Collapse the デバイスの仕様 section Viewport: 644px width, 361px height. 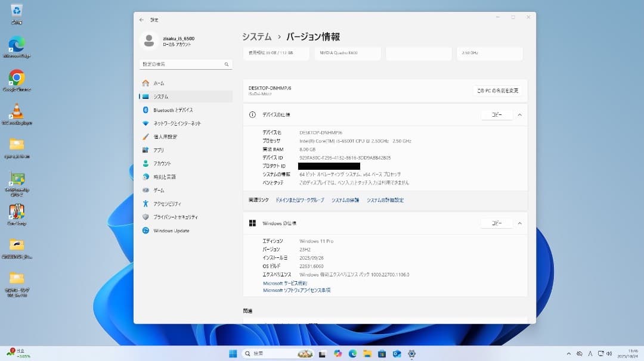point(520,114)
